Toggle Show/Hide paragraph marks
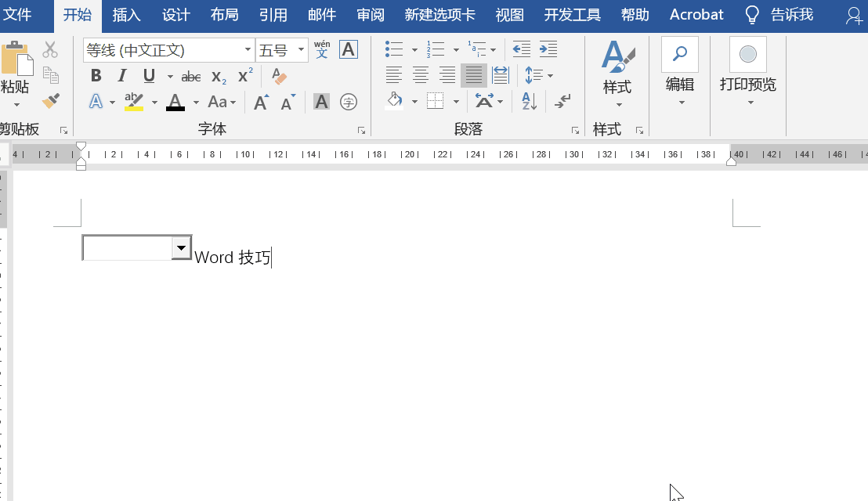868x501 pixels. click(562, 101)
